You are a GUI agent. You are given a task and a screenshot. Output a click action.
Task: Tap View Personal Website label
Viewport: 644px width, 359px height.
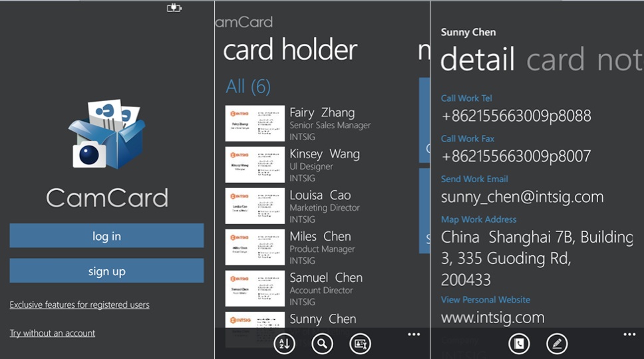(486, 300)
